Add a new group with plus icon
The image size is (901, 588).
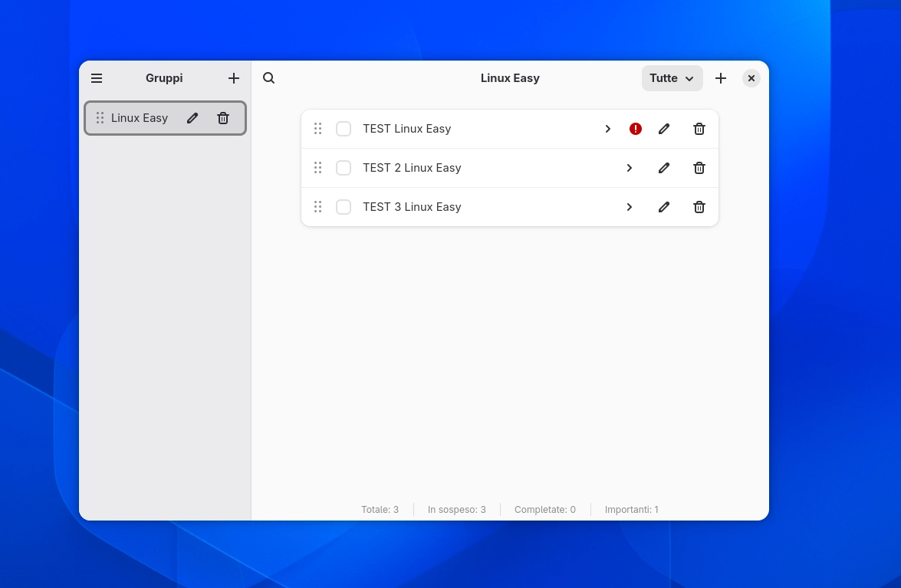pyautogui.click(x=233, y=78)
